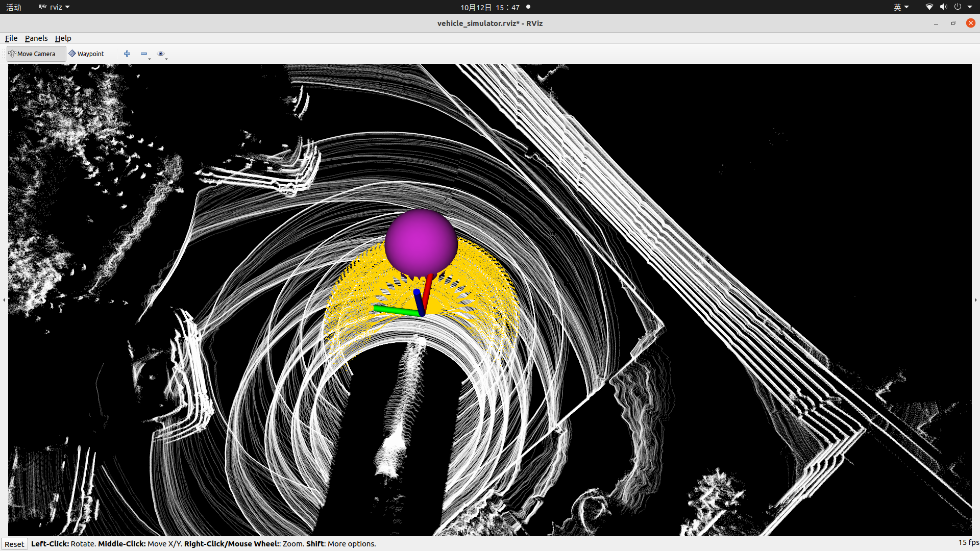Click the eye tool-visibility icon in toolbar
Screen dimensions: 980x551
click(x=161, y=54)
